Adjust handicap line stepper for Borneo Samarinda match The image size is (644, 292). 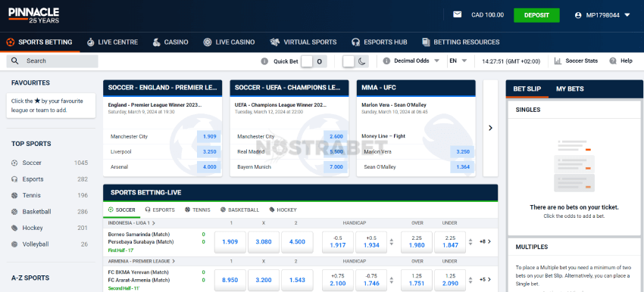tap(392, 242)
